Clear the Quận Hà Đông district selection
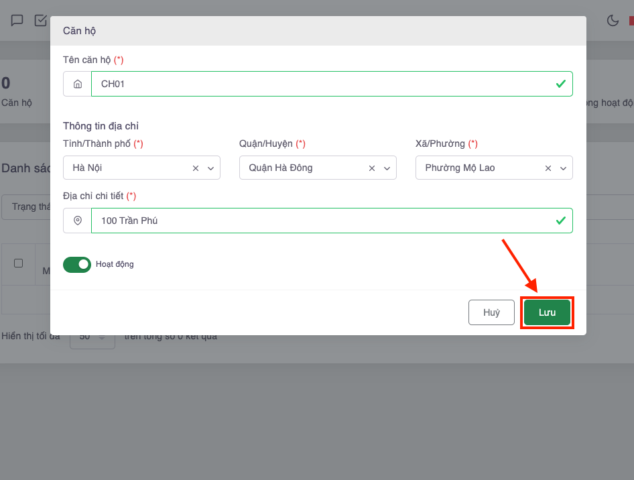The image size is (634, 480). pyautogui.click(x=372, y=168)
